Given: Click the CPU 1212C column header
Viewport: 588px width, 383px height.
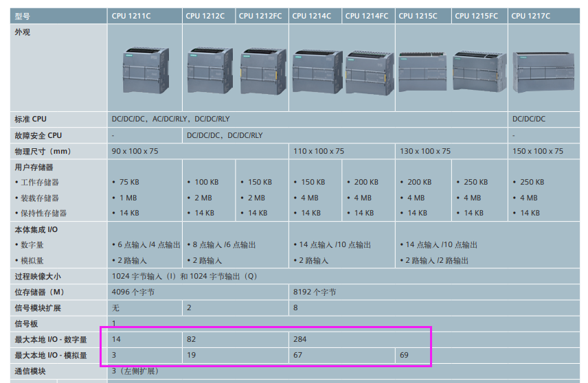Looking at the screenshot, I should coord(209,16).
